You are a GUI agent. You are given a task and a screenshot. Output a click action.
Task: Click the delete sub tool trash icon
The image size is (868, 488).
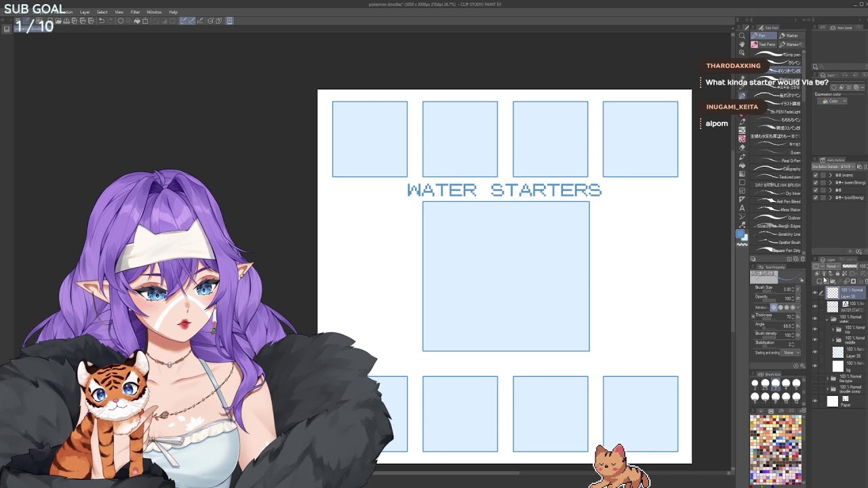[803, 259]
